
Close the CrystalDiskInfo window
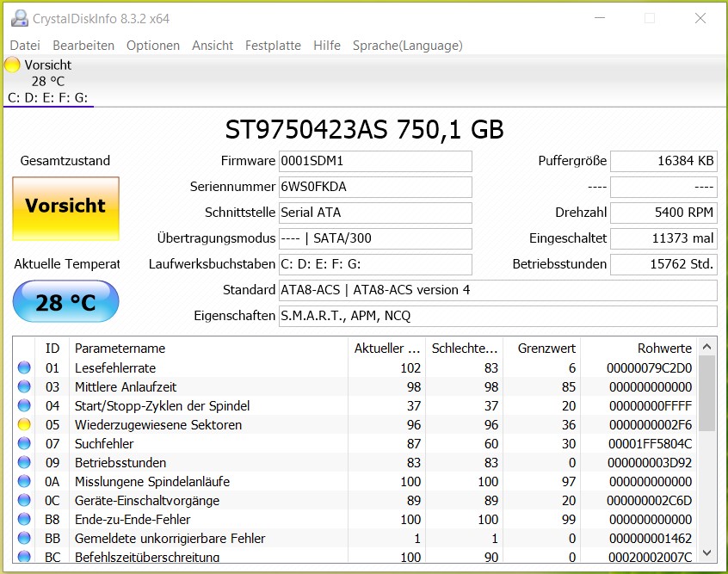700,18
